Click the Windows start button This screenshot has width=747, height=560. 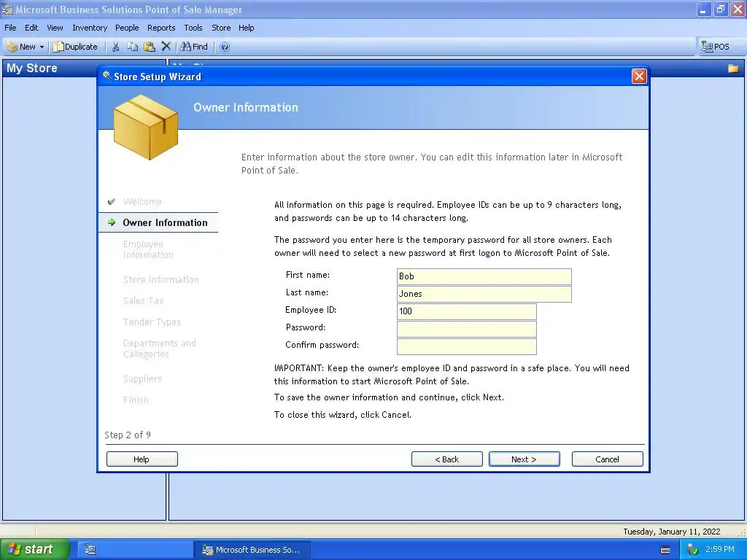click(35, 550)
